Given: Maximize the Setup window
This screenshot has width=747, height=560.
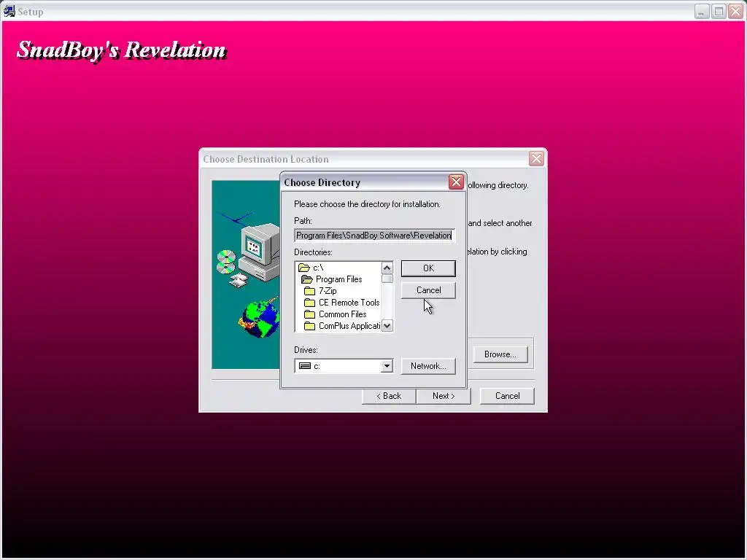Looking at the screenshot, I should (719, 11).
